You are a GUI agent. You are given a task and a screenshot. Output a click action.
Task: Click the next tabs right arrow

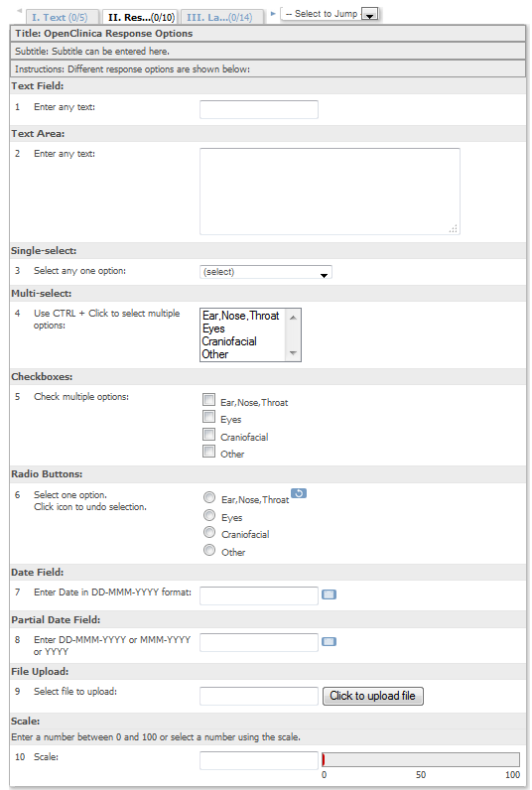coord(273,14)
